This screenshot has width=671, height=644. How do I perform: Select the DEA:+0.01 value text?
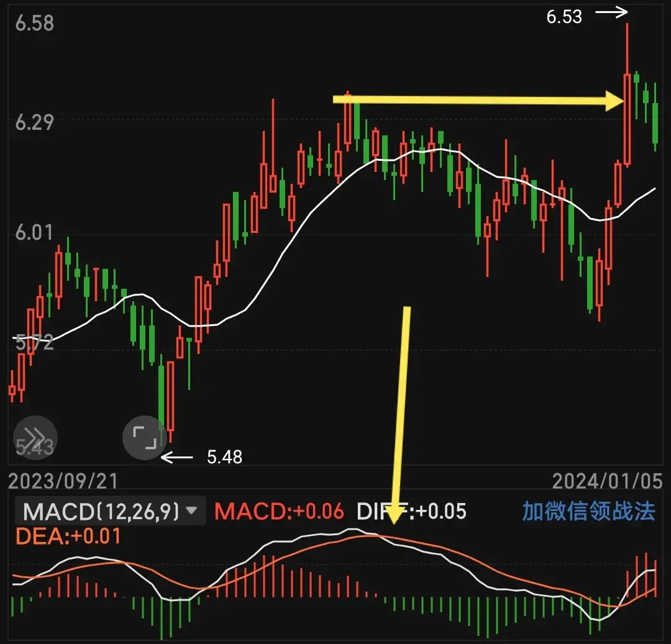click(68, 536)
